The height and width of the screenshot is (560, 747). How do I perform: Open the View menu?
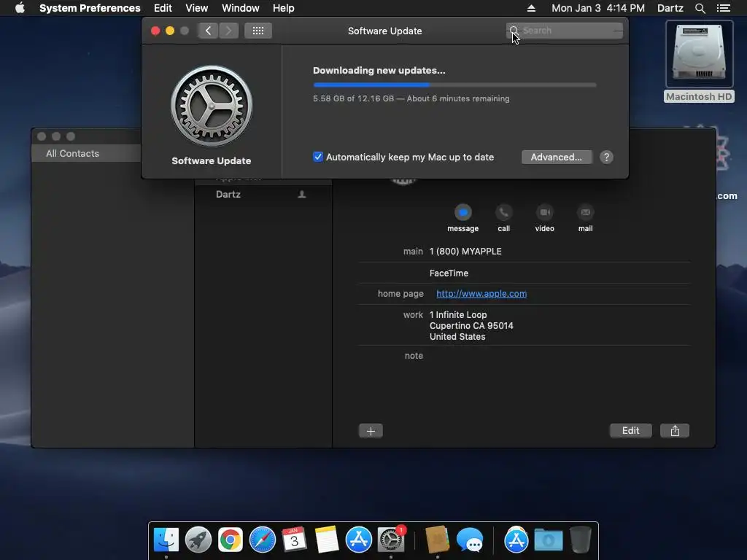click(x=197, y=8)
